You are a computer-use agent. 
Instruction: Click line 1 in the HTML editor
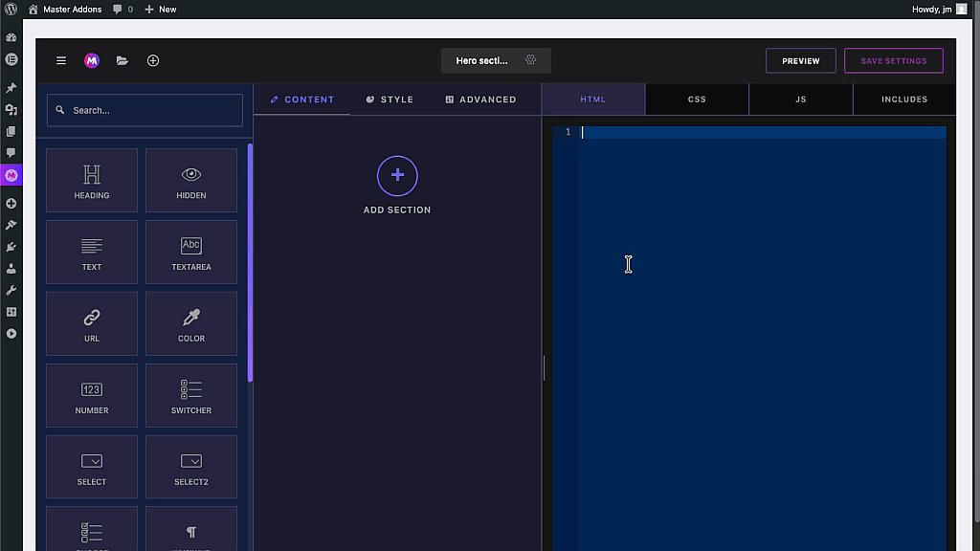tap(762, 132)
